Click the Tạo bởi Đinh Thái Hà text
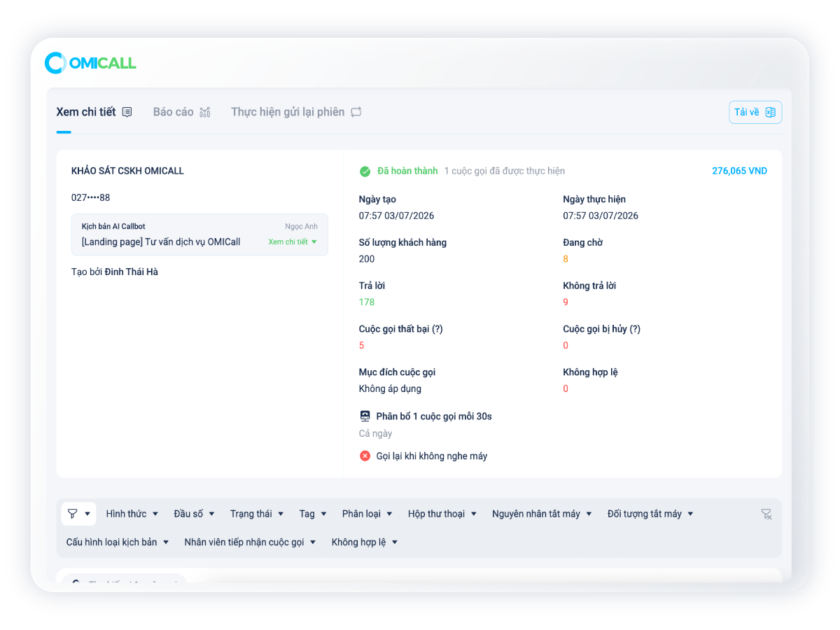 [x=115, y=272]
